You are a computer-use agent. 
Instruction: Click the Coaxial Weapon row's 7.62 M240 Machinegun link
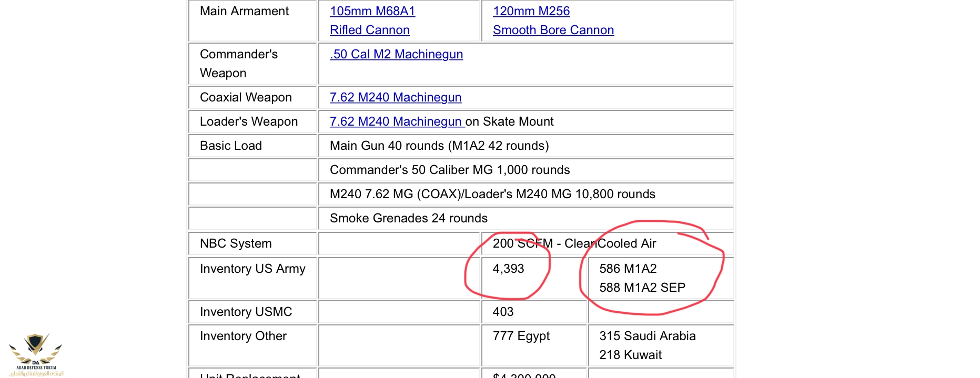[395, 97]
